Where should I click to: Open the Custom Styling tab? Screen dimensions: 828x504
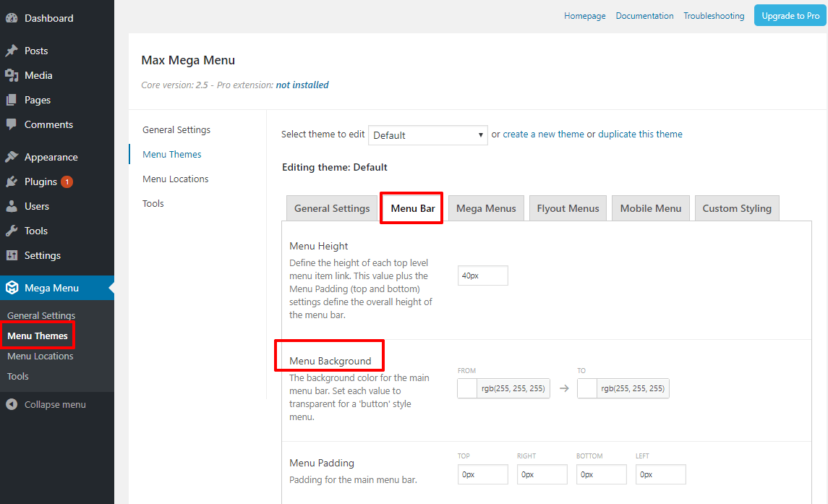pyautogui.click(x=736, y=208)
